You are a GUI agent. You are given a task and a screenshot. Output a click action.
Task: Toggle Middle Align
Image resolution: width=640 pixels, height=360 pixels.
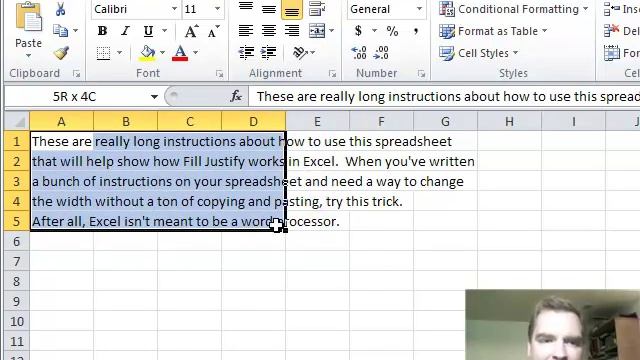pyautogui.click(x=269, y=8)
